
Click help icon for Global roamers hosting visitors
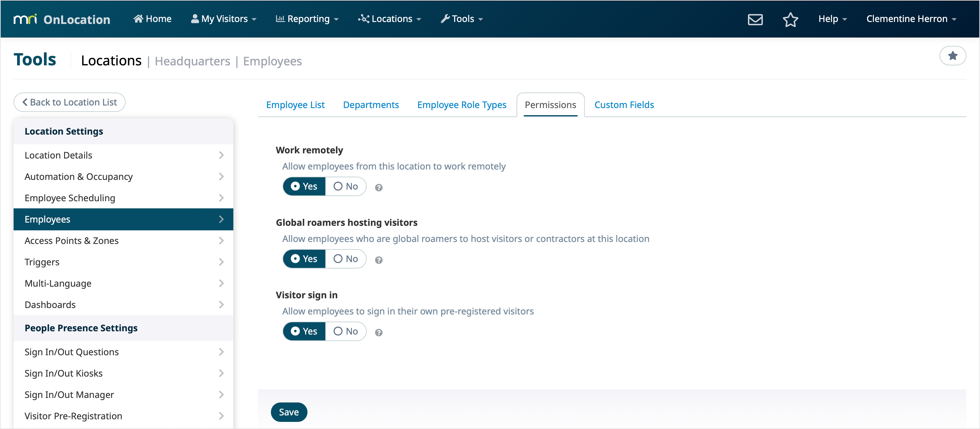[379, 260]
